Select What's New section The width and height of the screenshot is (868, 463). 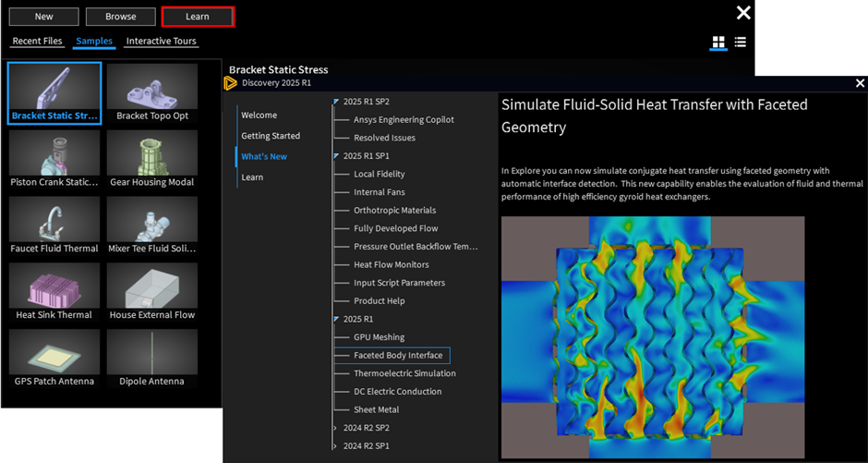(264, 157)
